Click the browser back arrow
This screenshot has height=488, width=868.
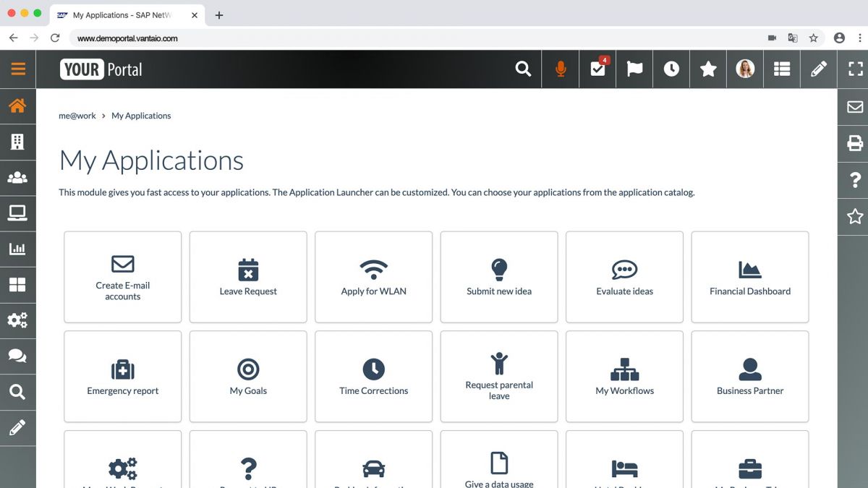coord(13,38)
